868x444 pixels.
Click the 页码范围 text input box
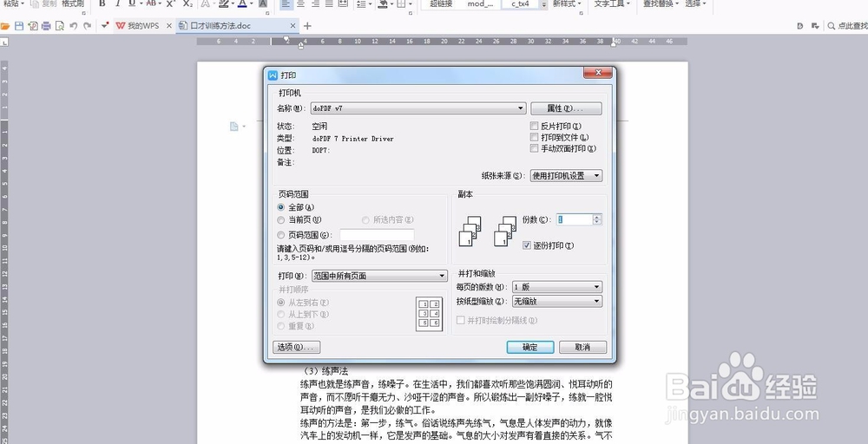coord(377,235)
